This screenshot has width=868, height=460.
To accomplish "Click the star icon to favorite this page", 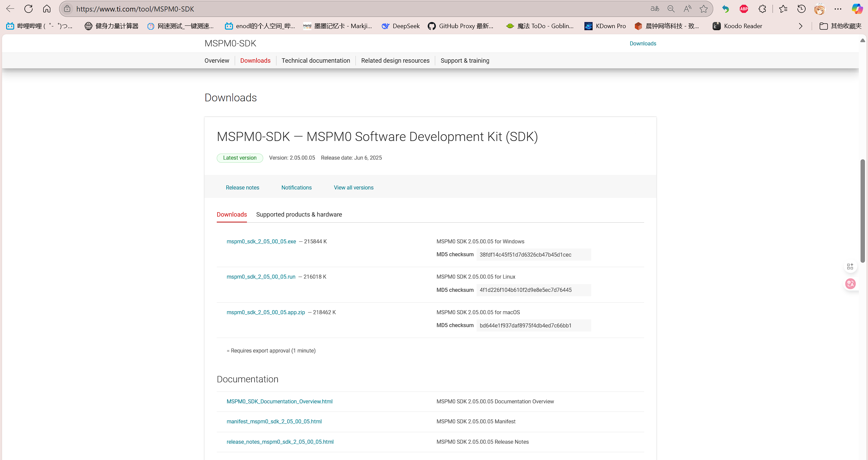I will (703, 9).
